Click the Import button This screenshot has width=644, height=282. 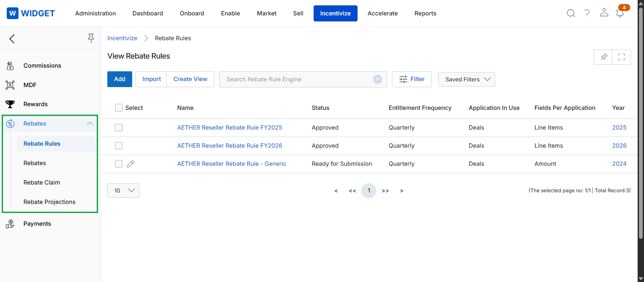pyautogui.click(x=151, y=79)
